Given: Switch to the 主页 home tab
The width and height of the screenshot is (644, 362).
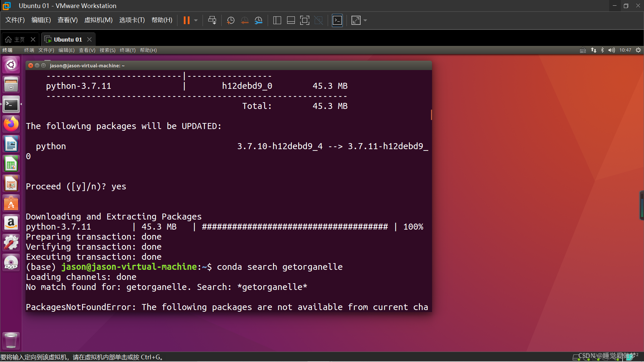Looking at the screenshot, I should [16, 40].
